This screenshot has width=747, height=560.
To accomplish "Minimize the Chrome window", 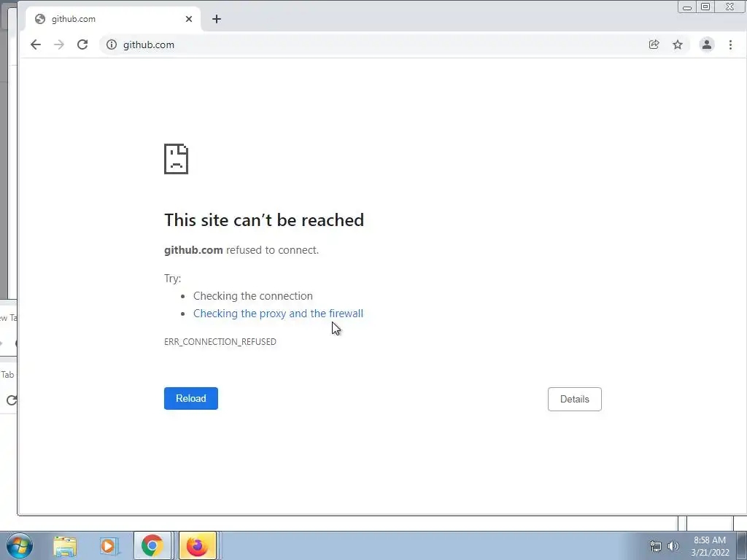I will [x=687, y=7].
